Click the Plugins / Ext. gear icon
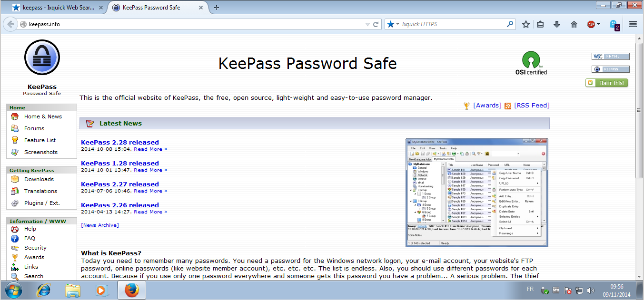Viewport: 644px width, 300px height. pos(15,203)
